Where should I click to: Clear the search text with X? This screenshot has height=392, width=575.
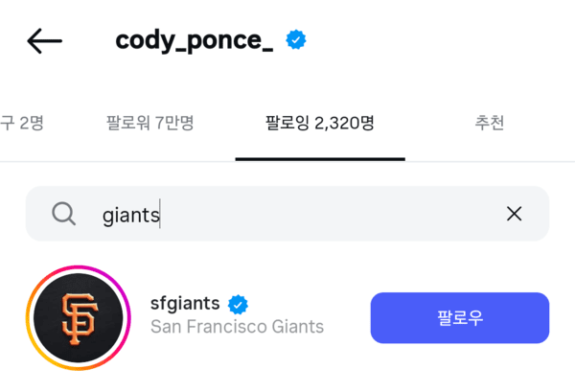tap(514, 214)
